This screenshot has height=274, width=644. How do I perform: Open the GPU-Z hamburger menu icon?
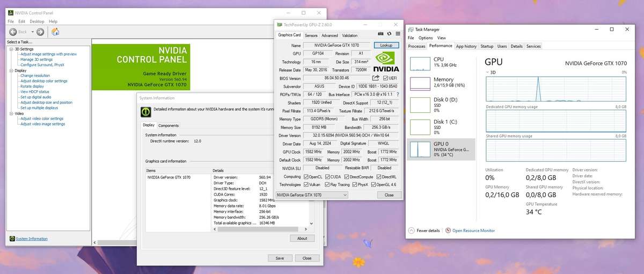pos(397,35)
